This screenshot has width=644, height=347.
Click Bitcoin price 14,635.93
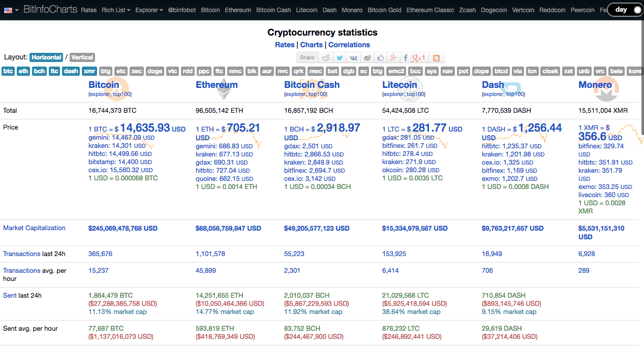pyautogui.click(x=145, y=129)
